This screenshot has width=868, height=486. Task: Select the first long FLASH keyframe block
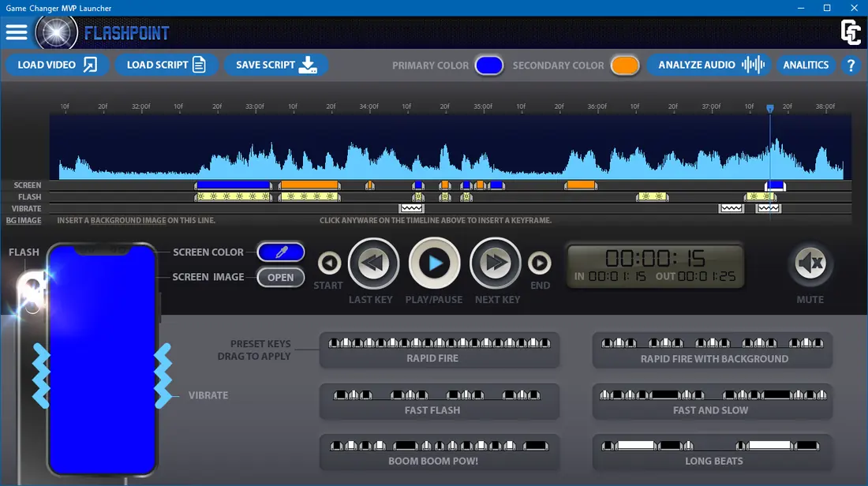pyautogui.click(x=233, y=196)
